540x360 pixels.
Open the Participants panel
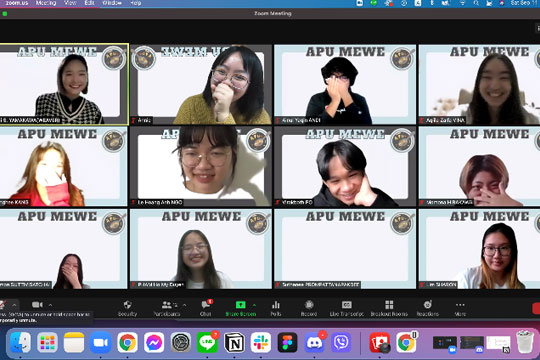click(x=167, y=308)
